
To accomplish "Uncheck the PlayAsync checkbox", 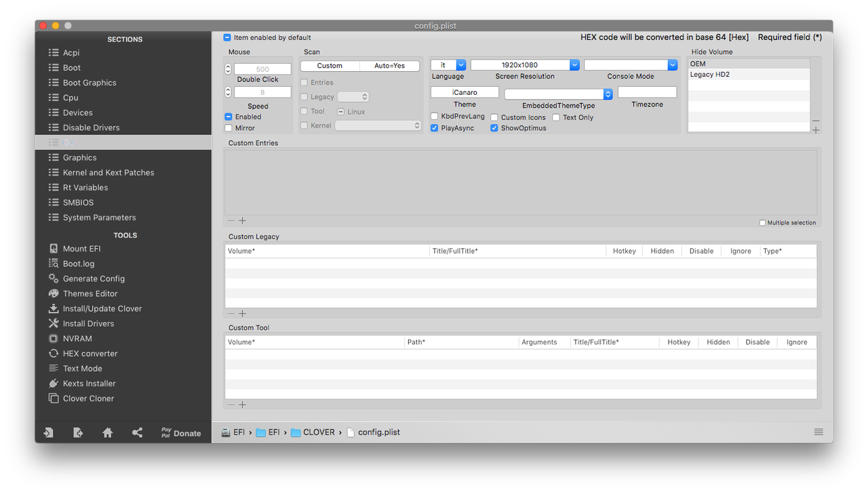I will (x=435, y=127).
